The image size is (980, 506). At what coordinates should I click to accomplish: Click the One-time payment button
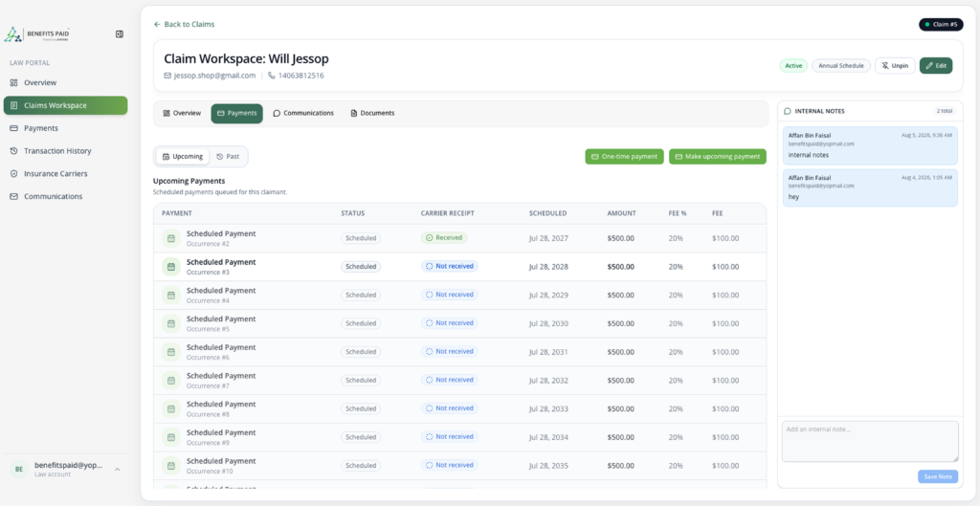[x=624, y=157]
